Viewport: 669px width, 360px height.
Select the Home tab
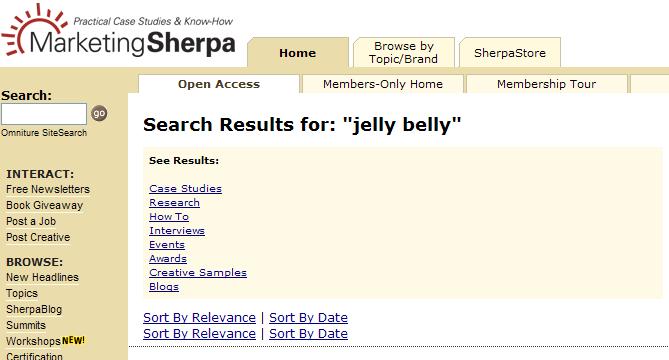coord(298,53)
